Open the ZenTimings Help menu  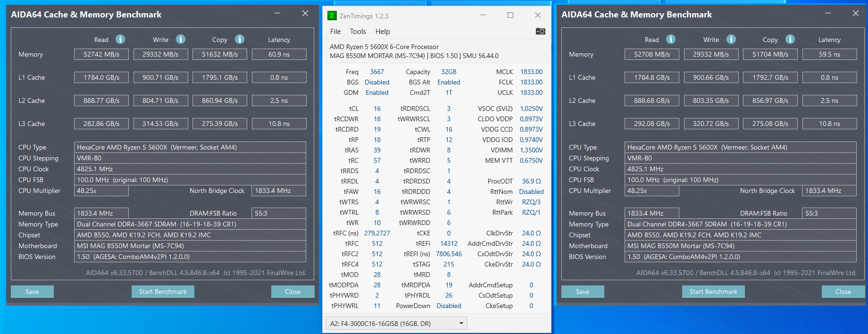pos(383,32)
